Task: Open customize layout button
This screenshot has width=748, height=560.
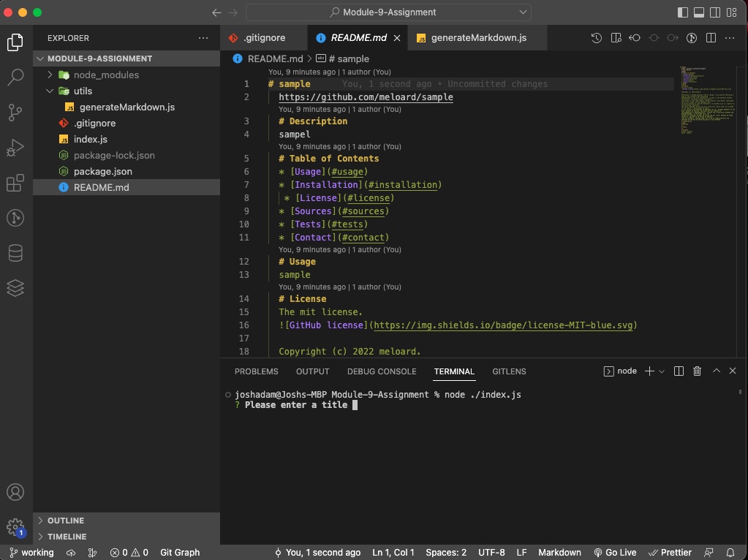Action: point(731,12)
